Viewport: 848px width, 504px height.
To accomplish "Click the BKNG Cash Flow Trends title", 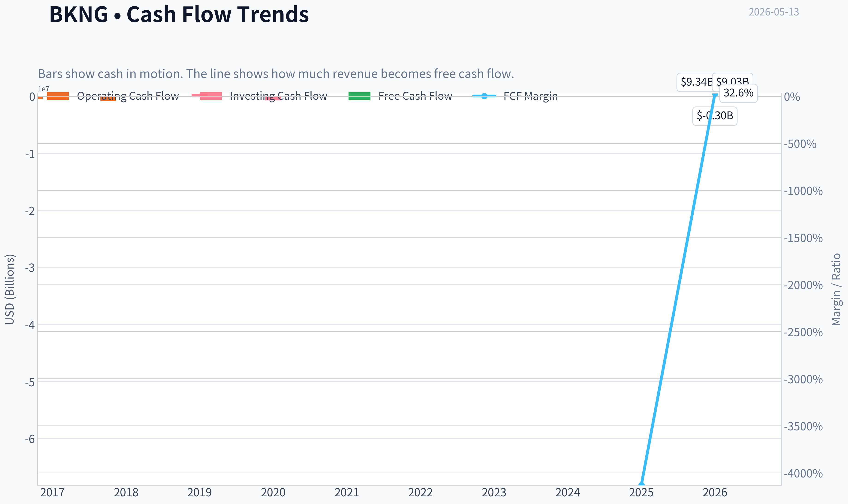I will pyautogui.click(x=179, y=14).
